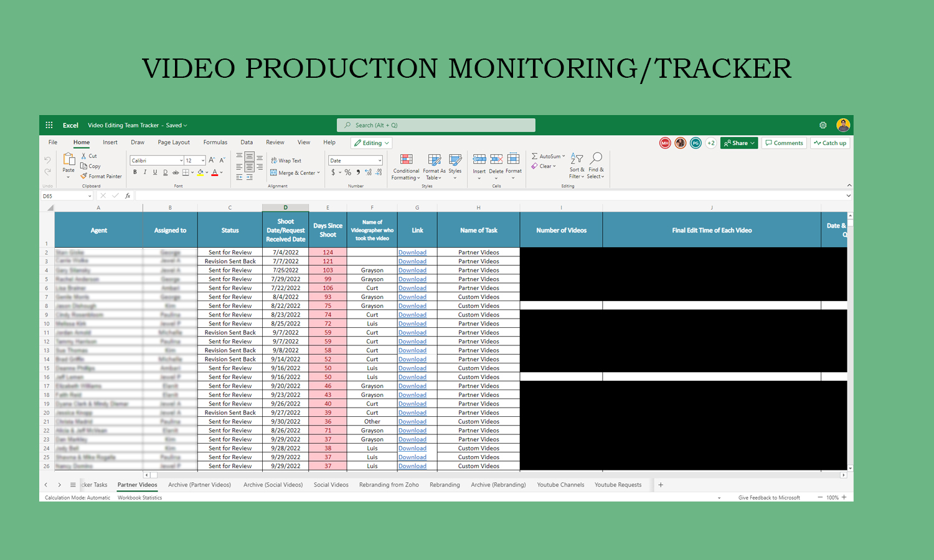Image resolution: width=934 pixels, height=560 pixels.
Task: Click the D65 name box
Action: click(67, 196)
